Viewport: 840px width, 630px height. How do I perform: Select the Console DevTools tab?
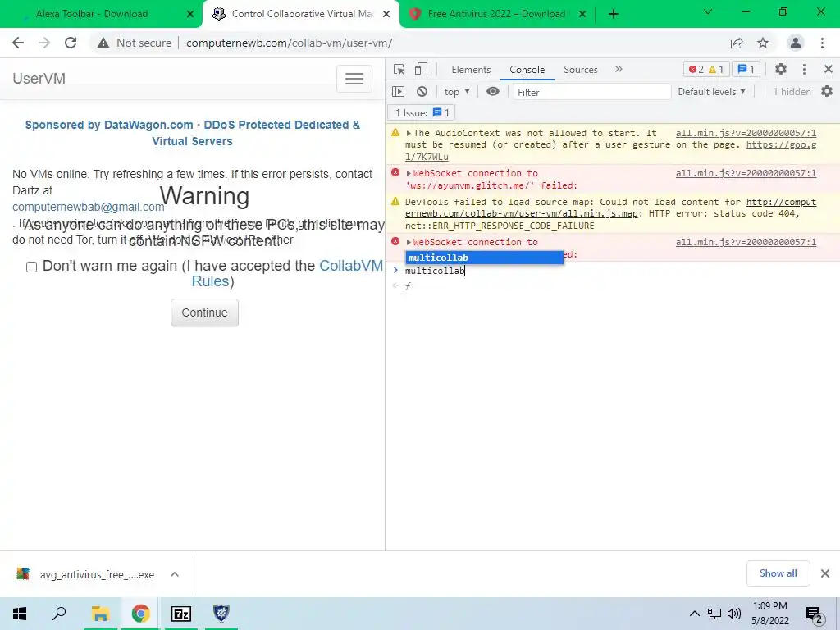527,70
